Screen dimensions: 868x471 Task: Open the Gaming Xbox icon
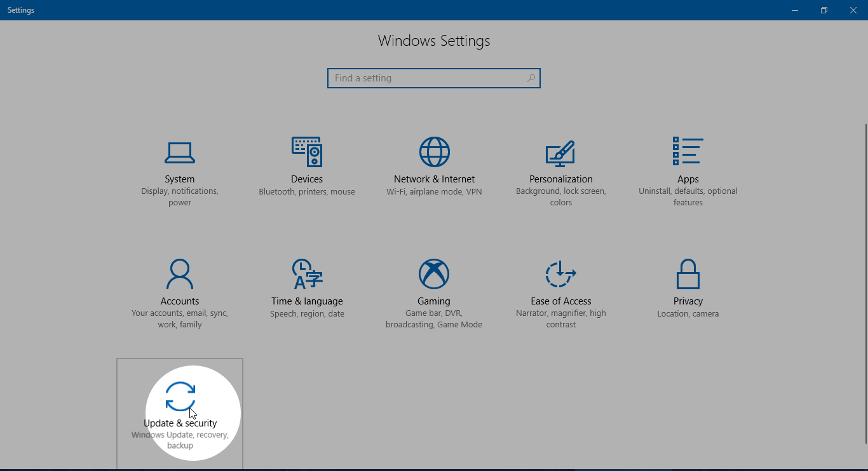pos(434,274)
